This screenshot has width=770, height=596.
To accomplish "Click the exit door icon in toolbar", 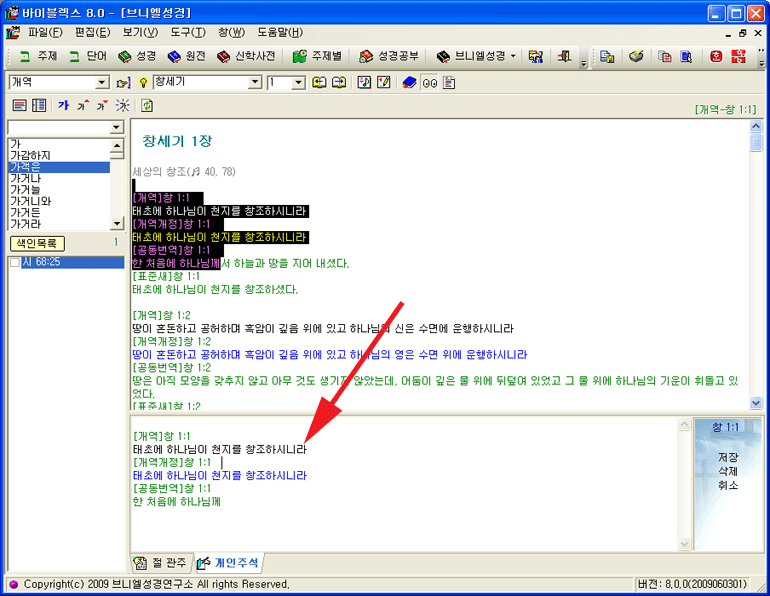I will [x=564, y=56].
